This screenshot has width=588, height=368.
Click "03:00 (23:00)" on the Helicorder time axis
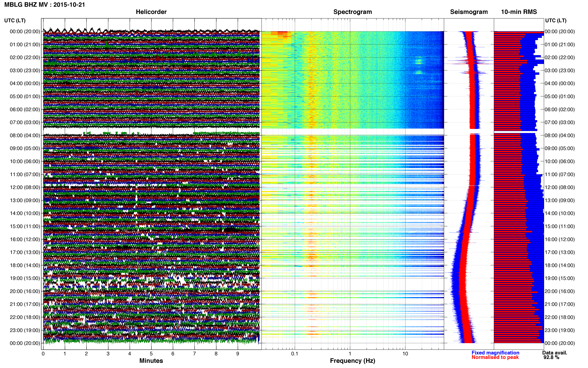point(25,71)
